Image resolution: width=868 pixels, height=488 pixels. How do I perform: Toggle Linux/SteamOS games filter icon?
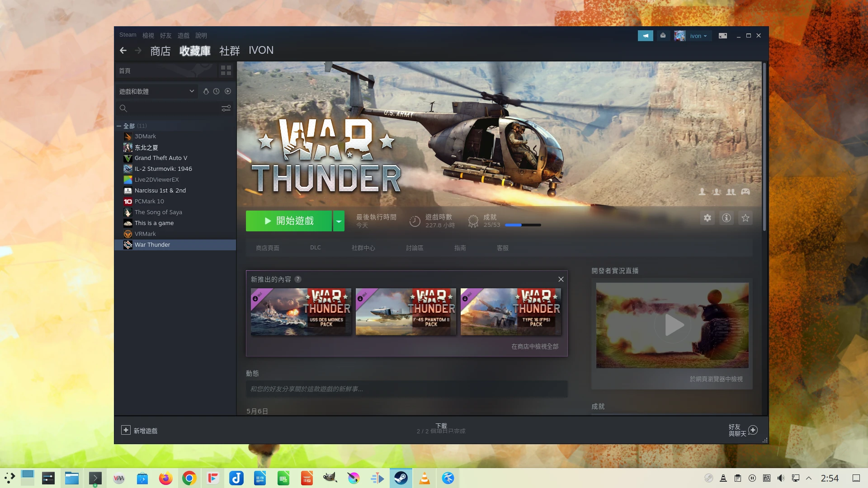(x=206, y=91)
